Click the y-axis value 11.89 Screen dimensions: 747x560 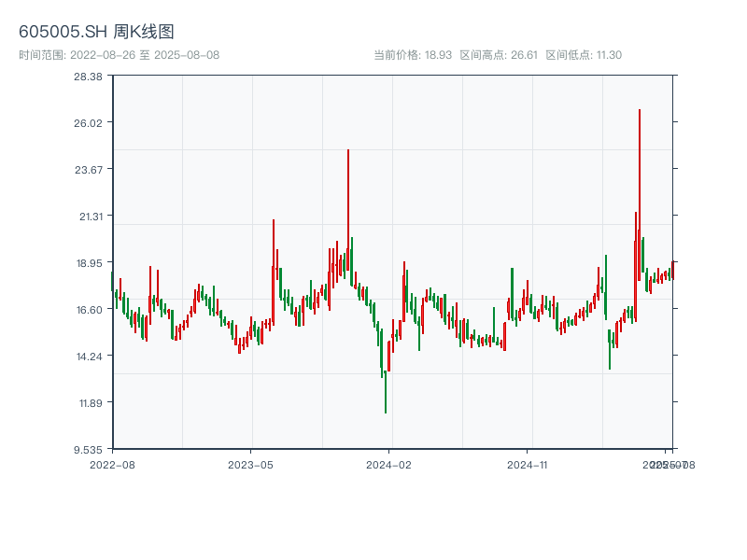point(91,403)
